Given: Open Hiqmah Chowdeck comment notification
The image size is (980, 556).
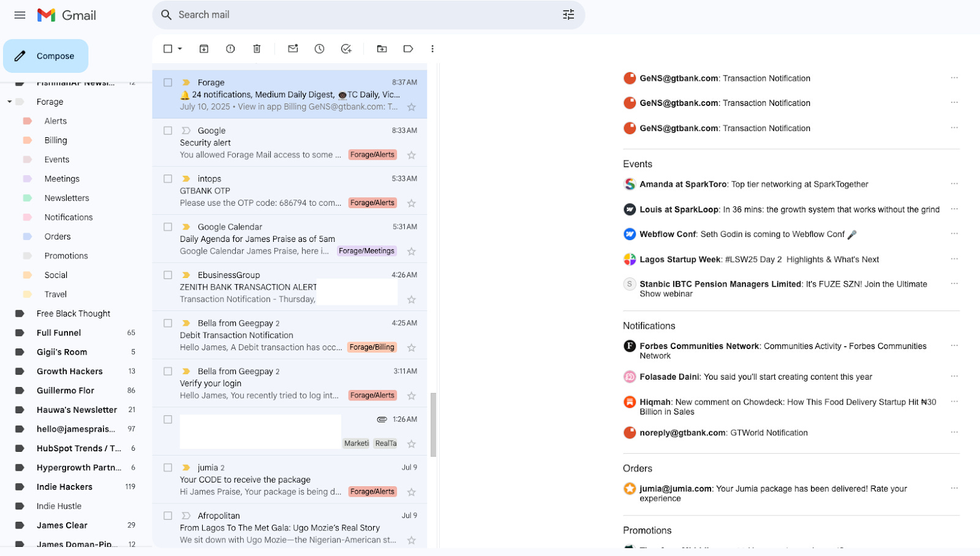Looking at the screenshot, I should (x=788, y=407).
